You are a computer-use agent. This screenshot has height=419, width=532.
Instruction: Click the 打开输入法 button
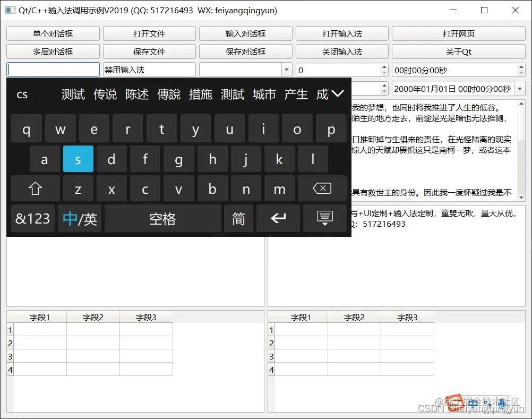click(x=342, y=33)
